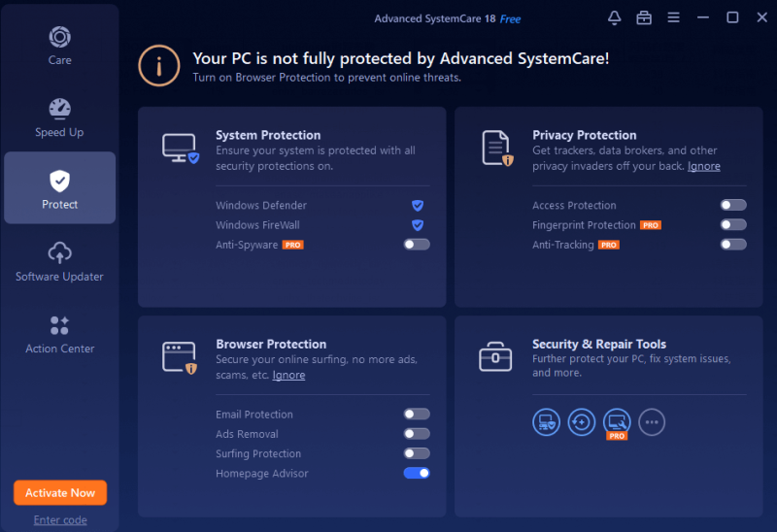This screenshot has height=532, width=777.
Task: Launch the first security tool monitor-shield icon
Action: point(546,422)
